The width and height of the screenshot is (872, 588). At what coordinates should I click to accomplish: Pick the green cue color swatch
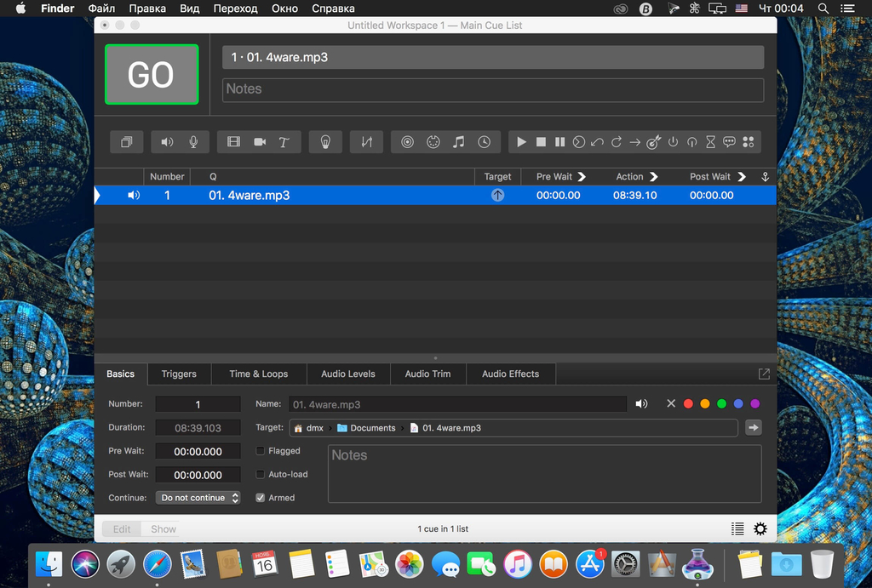click(x=721, y=404)
